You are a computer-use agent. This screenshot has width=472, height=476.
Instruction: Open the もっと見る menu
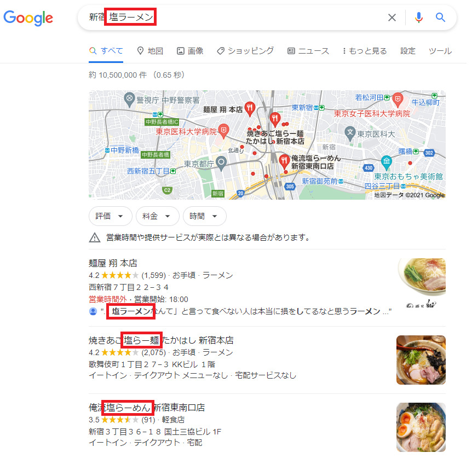pyautogui.click(x=365, y=51)
